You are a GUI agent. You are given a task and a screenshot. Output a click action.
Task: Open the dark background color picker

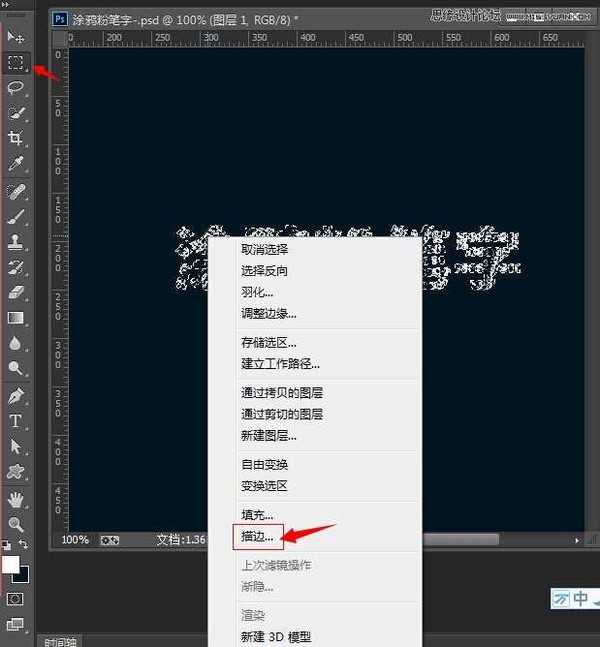coord(24,577)
